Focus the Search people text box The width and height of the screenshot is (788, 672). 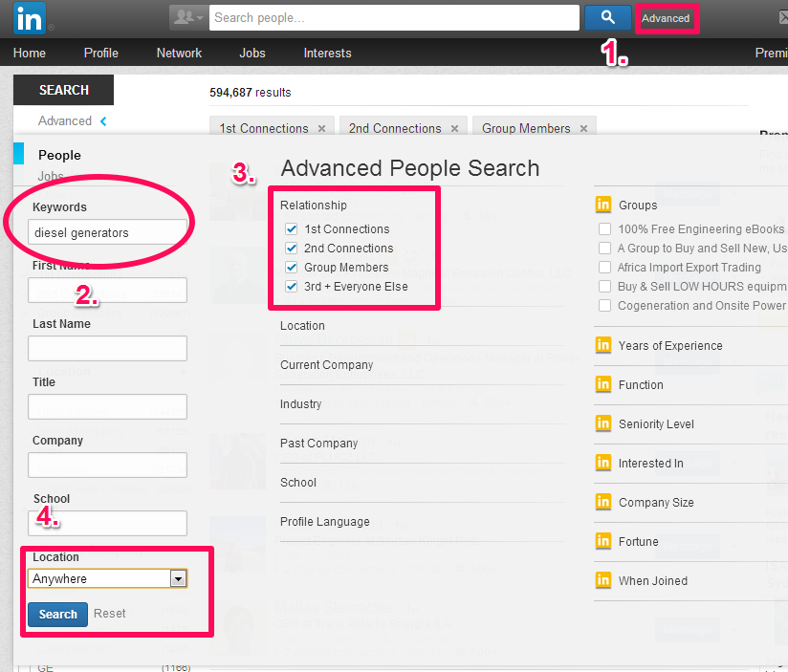click(394, 18)
